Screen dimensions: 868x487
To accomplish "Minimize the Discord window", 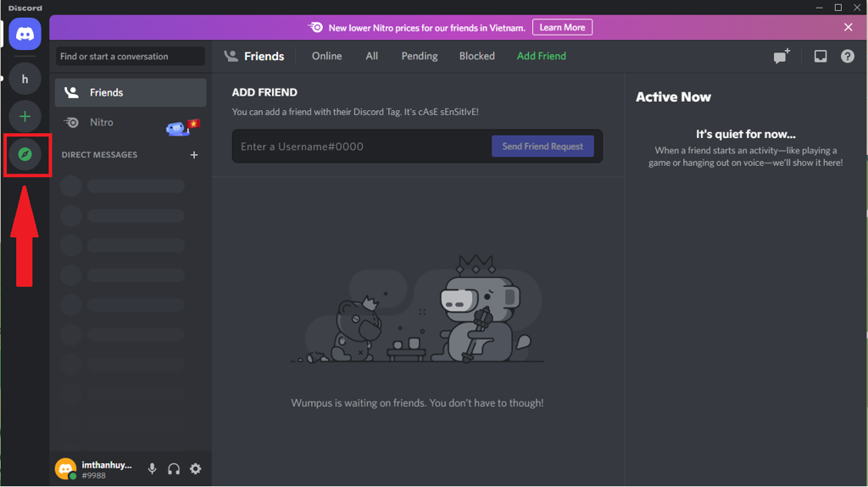I will click(820, 8).
